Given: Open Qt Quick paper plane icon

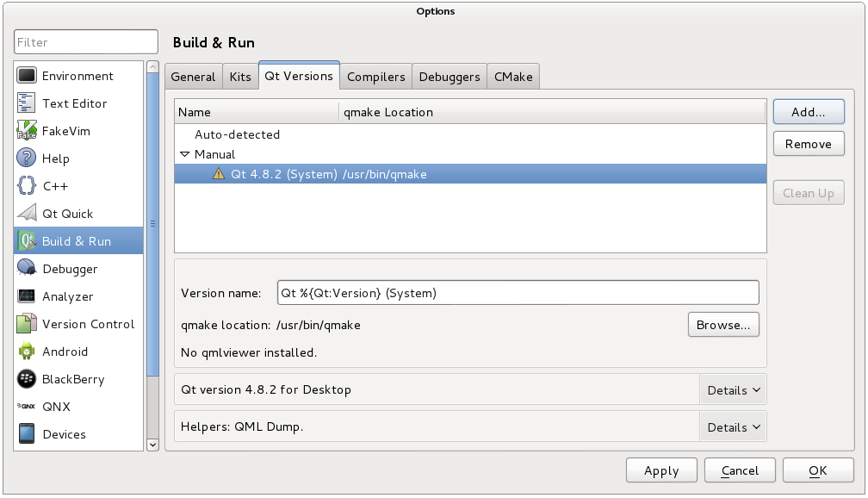Looking at the screenshot, I should pyautogui.click(x=27, y=214).
